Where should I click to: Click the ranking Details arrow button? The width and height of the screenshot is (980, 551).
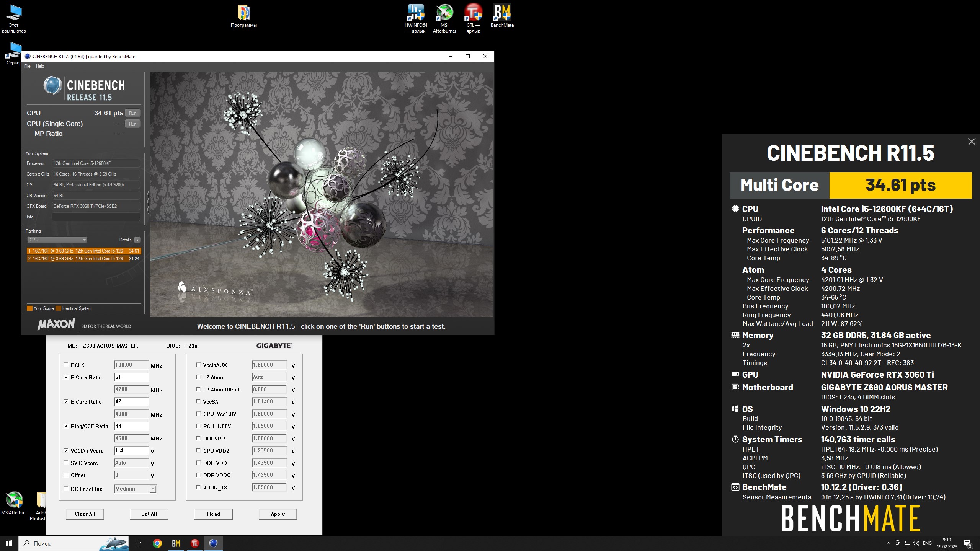[137, 240]
